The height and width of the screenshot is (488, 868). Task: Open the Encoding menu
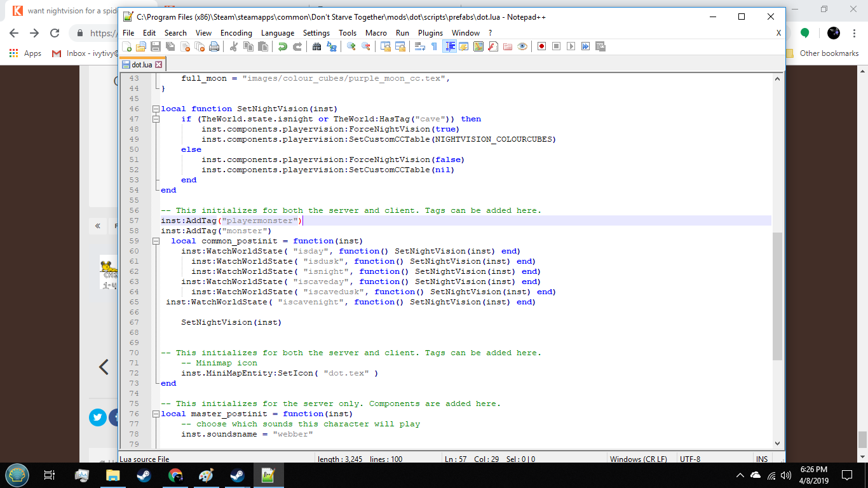tap(236, 33)
